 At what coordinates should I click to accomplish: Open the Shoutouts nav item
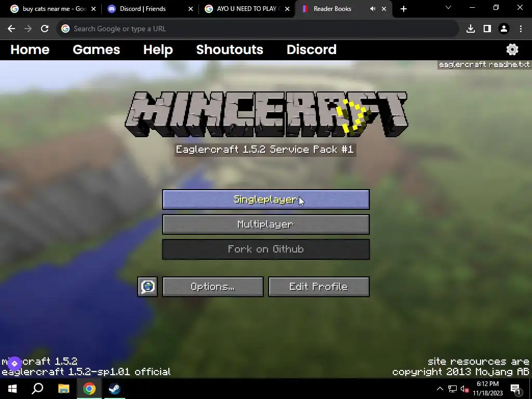pos(230,49)
